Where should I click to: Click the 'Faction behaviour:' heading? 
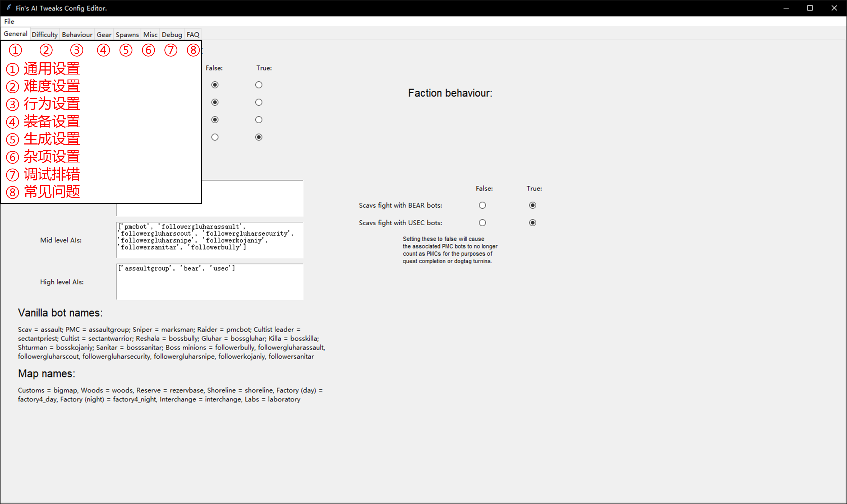(450, 93)
